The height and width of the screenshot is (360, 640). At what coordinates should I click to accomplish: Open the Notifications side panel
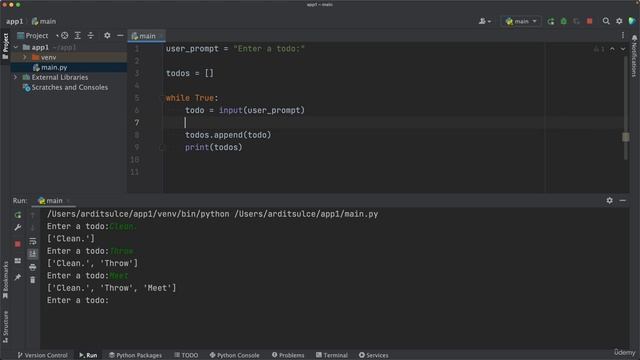tap(634, 56)
